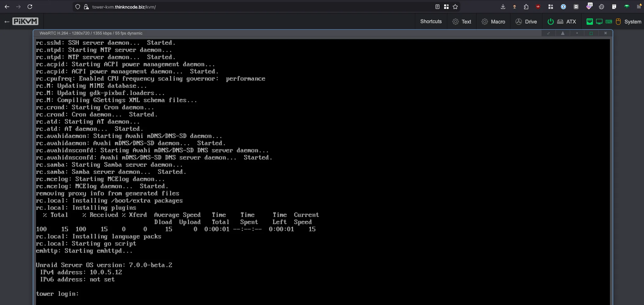Expand the ATX power control dropdown

[x=562, y=22]
